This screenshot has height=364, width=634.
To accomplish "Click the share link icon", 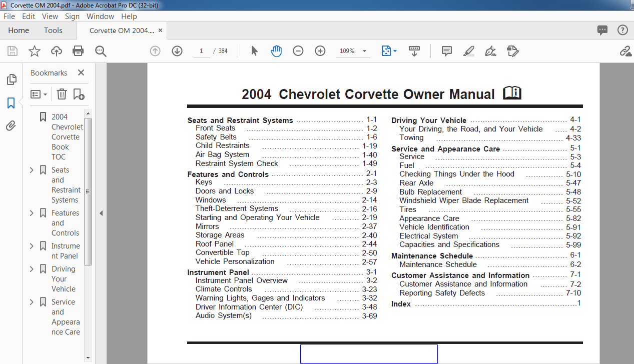I will (625, 51).
